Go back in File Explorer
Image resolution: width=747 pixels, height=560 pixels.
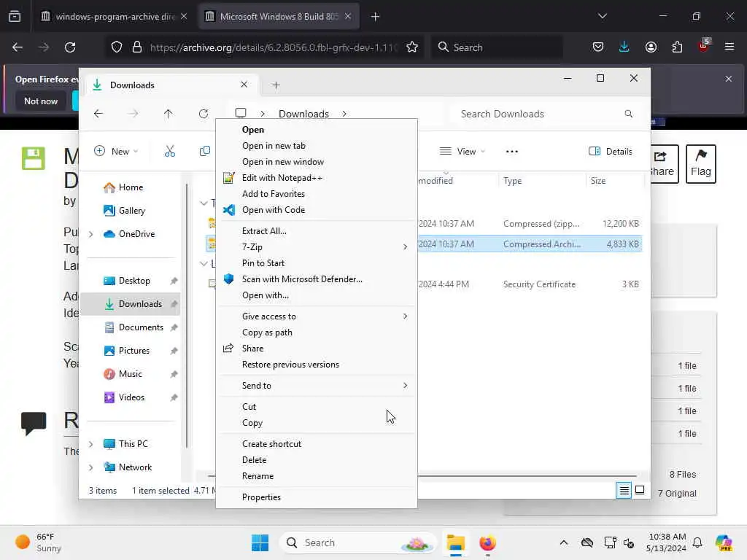[98, 114]
